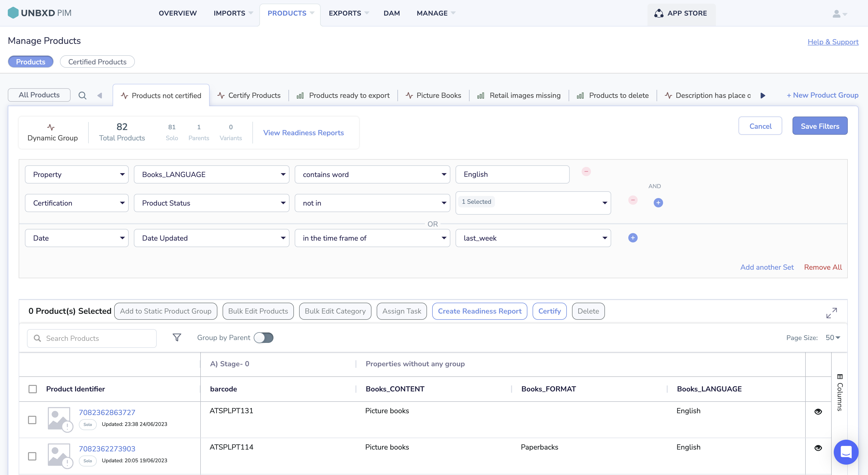Open the Product Status dropdown
This screenshot has width=868, height=475.
pos(212,203)
